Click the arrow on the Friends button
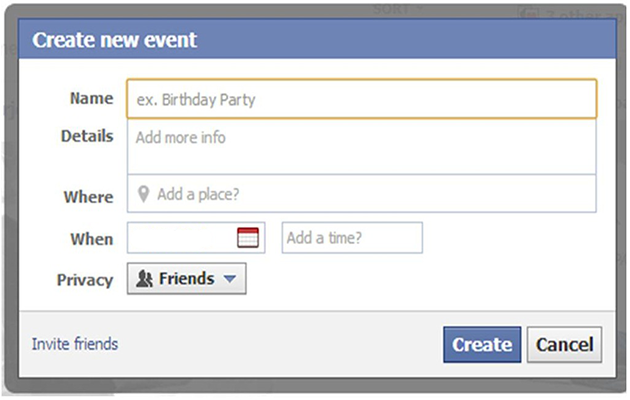The image size is (630, 400). pos(230,280)
